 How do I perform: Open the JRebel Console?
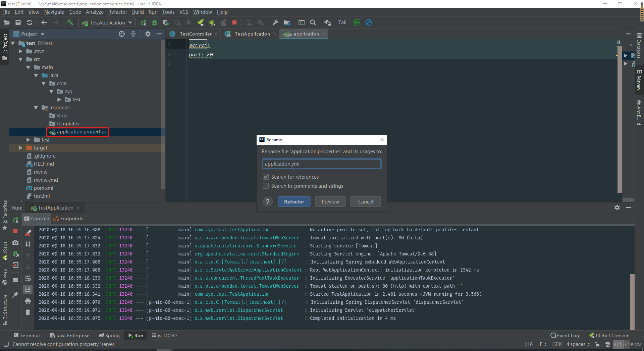pyautogui.click(x=609, y=336)
